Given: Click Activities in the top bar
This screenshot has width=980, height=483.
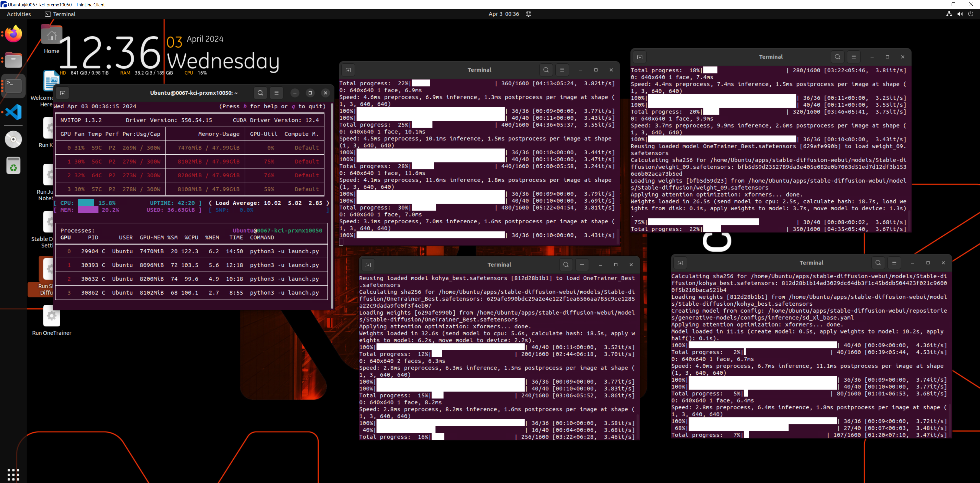Looking at the screenshot, I should (18, 14).
